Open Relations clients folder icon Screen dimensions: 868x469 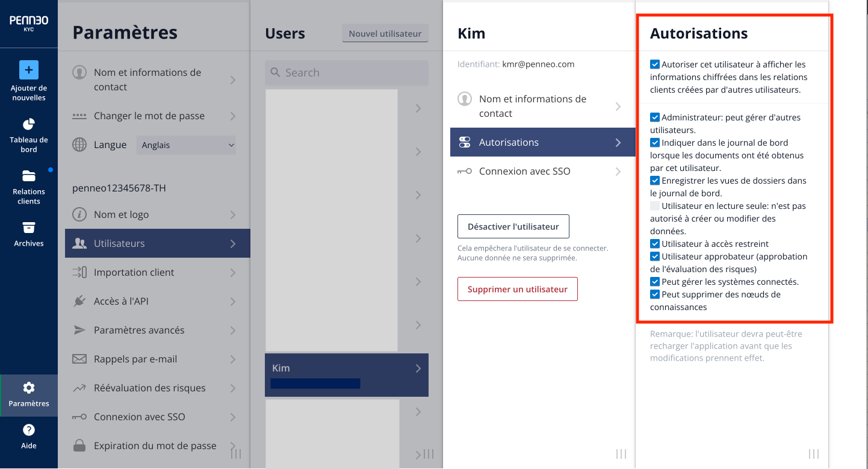29,176
